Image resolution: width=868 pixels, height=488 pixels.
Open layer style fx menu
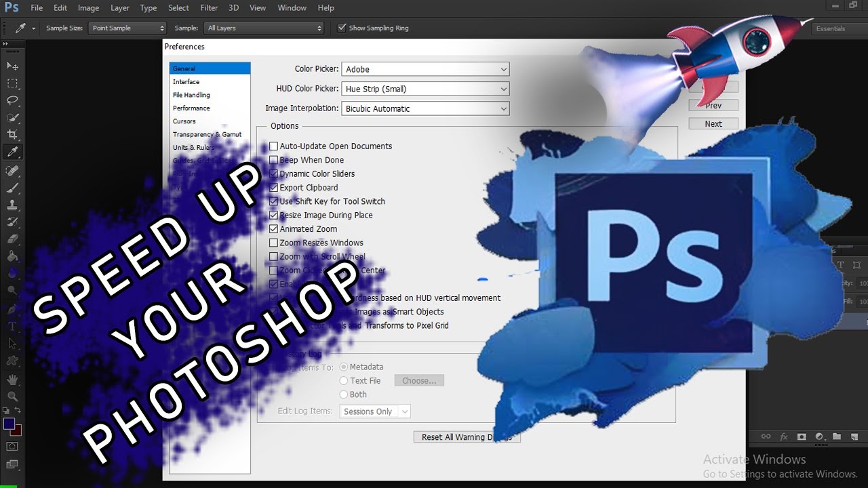[784, 436]
